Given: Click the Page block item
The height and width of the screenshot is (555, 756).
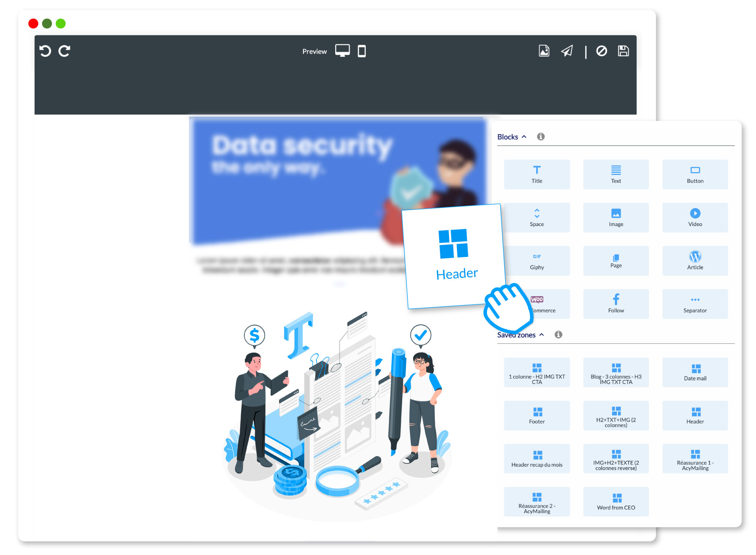Looking at the screenshot, I should pyautogui.click(x=616, y=260).
